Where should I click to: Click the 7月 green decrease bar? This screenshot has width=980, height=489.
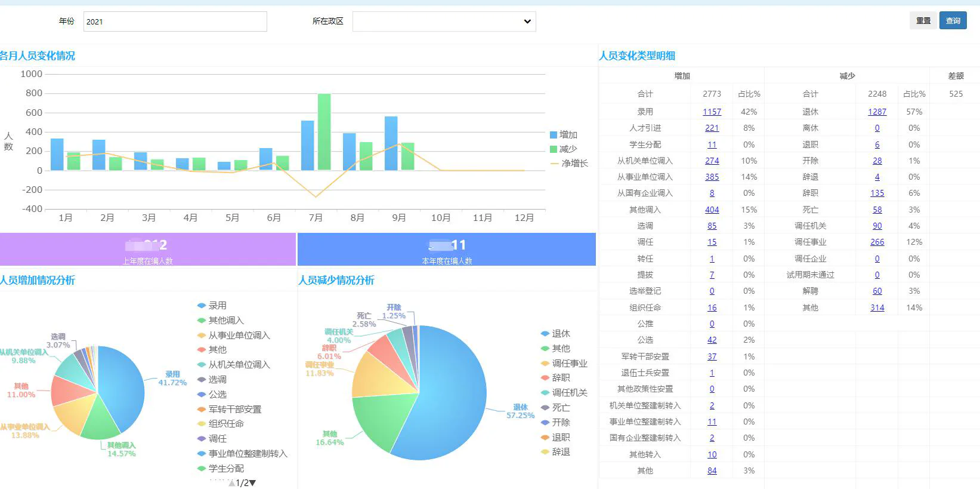(324, 132)
